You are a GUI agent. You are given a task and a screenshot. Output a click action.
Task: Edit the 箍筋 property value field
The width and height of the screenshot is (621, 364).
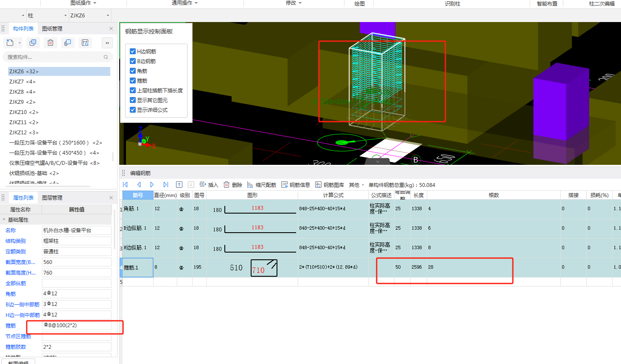pos(77,325)
